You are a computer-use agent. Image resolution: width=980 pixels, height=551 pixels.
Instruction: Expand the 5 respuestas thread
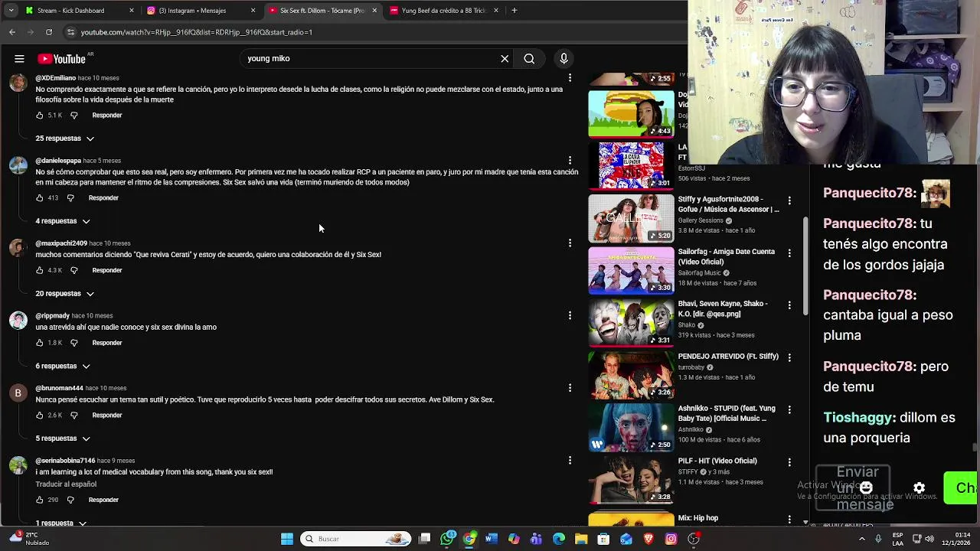(63, 439)
